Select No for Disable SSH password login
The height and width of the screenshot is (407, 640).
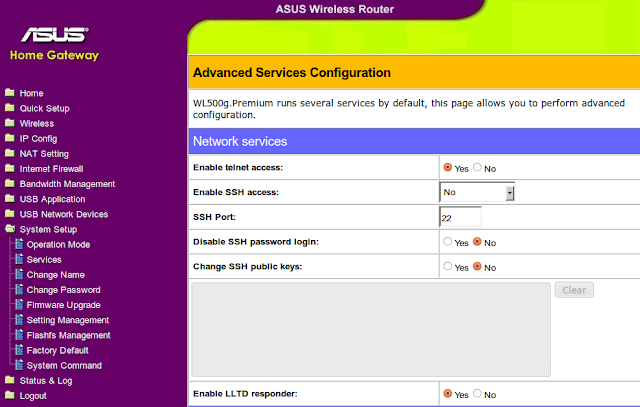point(477,242)
